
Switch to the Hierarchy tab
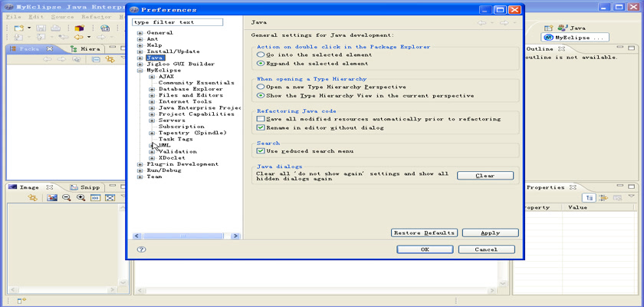tap(86, 49)
